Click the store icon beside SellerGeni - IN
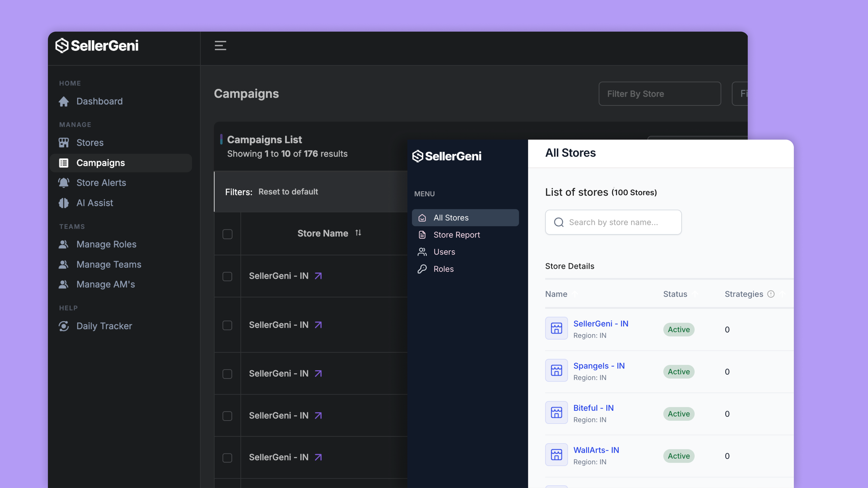 [x=556, y=328]
